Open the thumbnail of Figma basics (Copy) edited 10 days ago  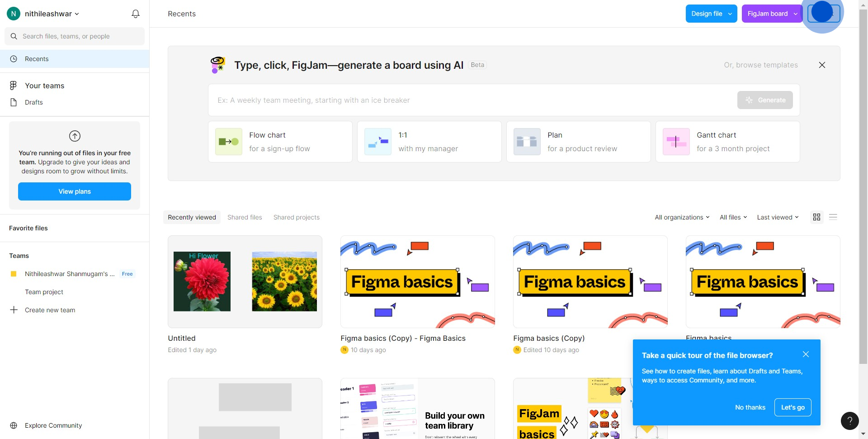click(590, 282)
